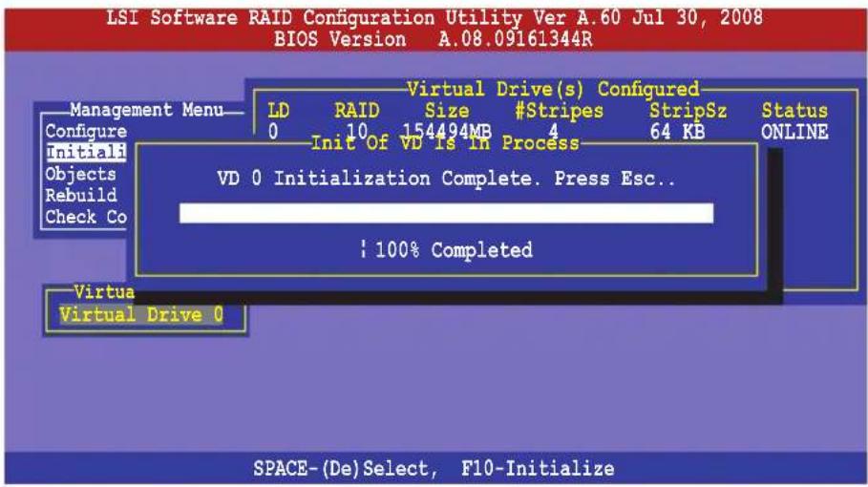This screenshot has height=487, width=868.
Task: Click the Management Menu title
Action: click(147, 110)
